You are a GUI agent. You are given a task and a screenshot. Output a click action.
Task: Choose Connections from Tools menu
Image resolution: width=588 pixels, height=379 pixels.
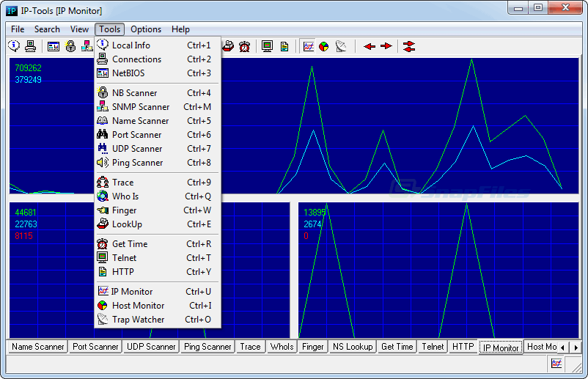(158, 59)
